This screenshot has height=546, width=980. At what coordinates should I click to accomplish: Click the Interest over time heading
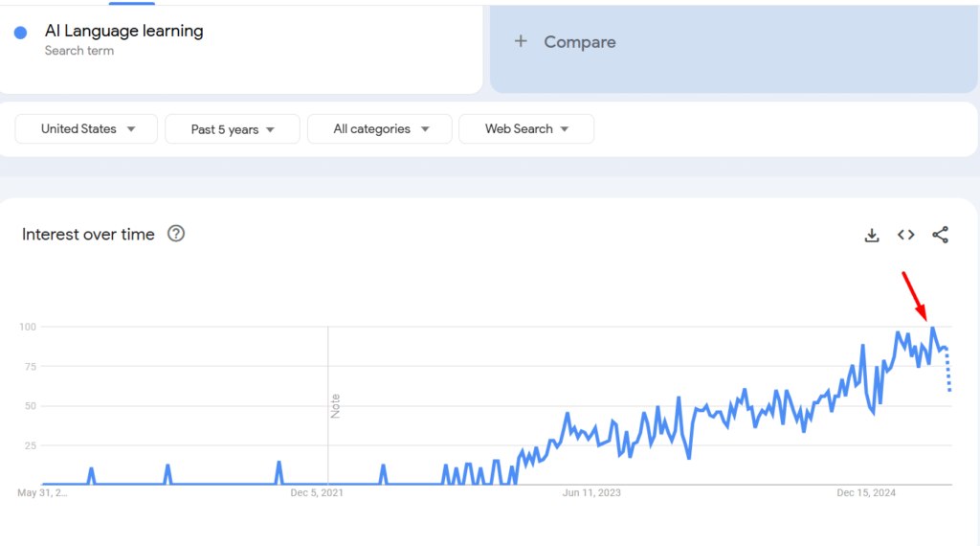88,235
